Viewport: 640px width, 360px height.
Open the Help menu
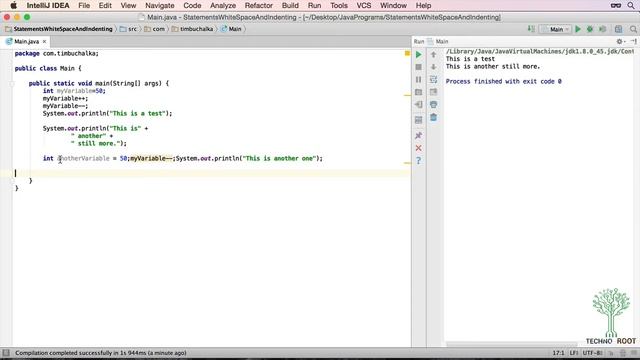[x=423, y=6]
